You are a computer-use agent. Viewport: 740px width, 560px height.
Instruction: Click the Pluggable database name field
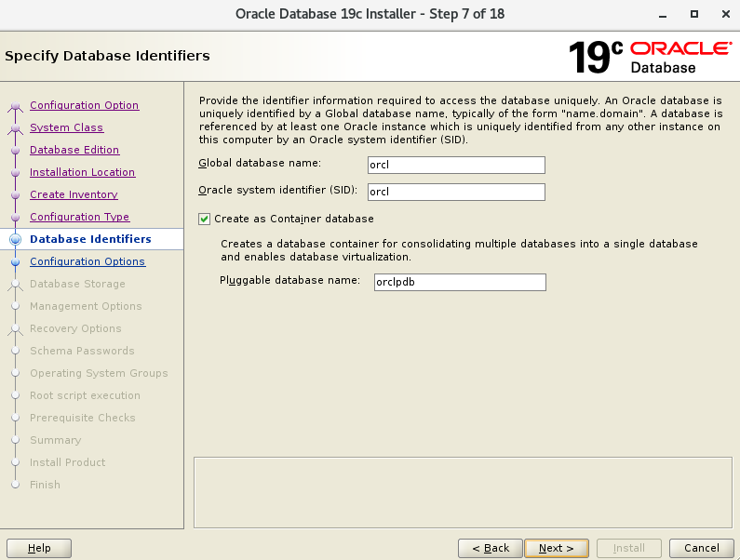tap(460, 282)
